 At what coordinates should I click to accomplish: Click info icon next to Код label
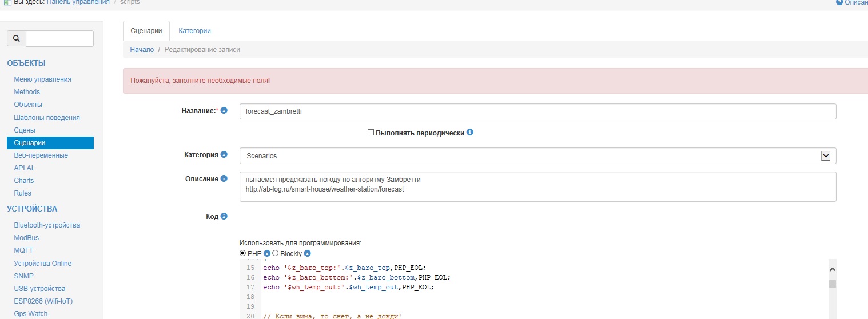pos(224,217)
